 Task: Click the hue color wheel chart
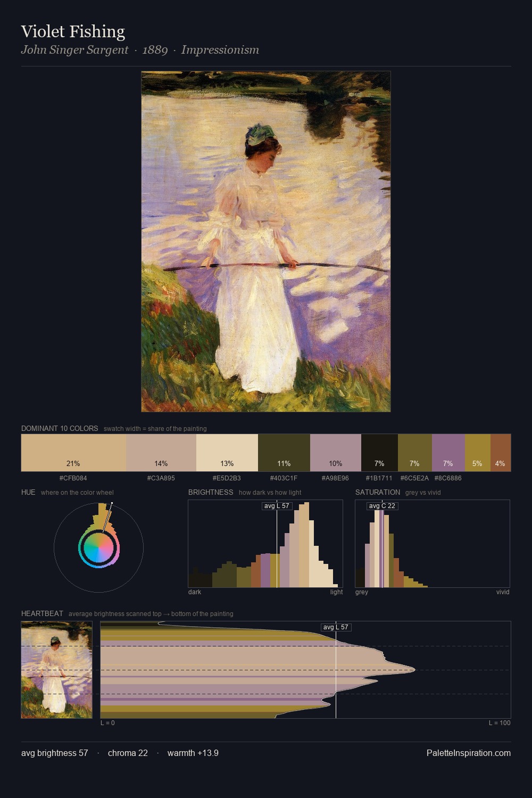pyautogui.click(x=98, y=547)
